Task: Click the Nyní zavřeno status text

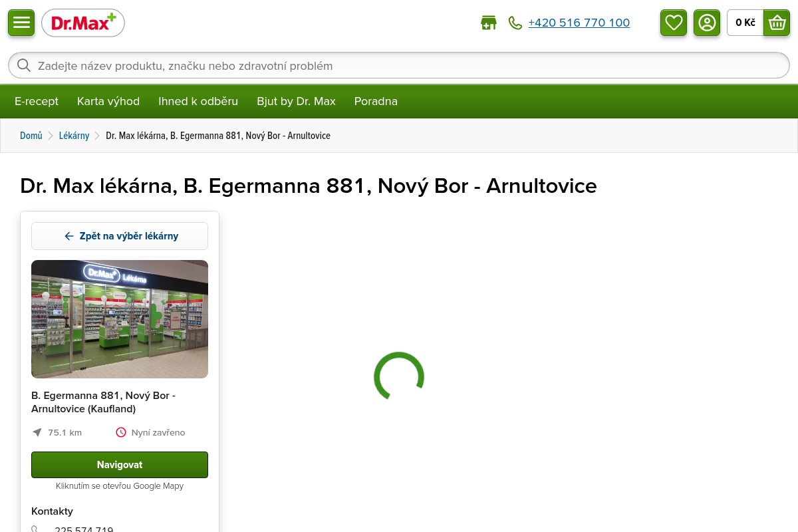Action: (158, 432)
